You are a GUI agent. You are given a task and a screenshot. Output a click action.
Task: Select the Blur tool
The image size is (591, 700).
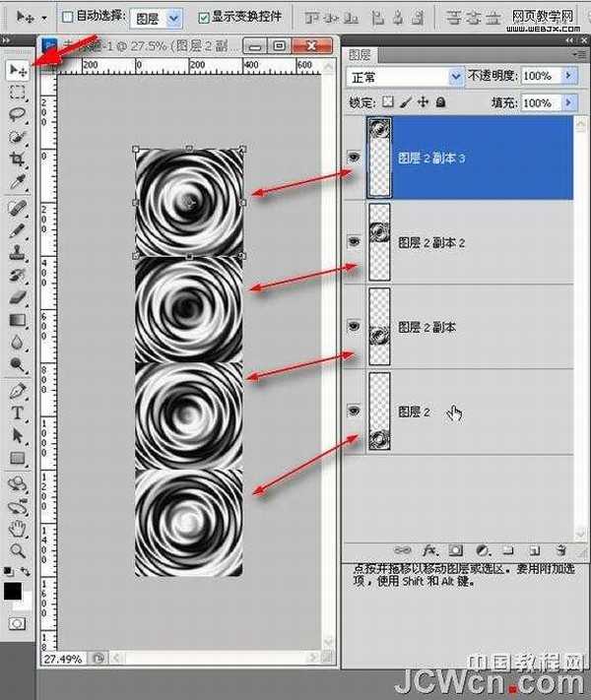pos(18,343)
